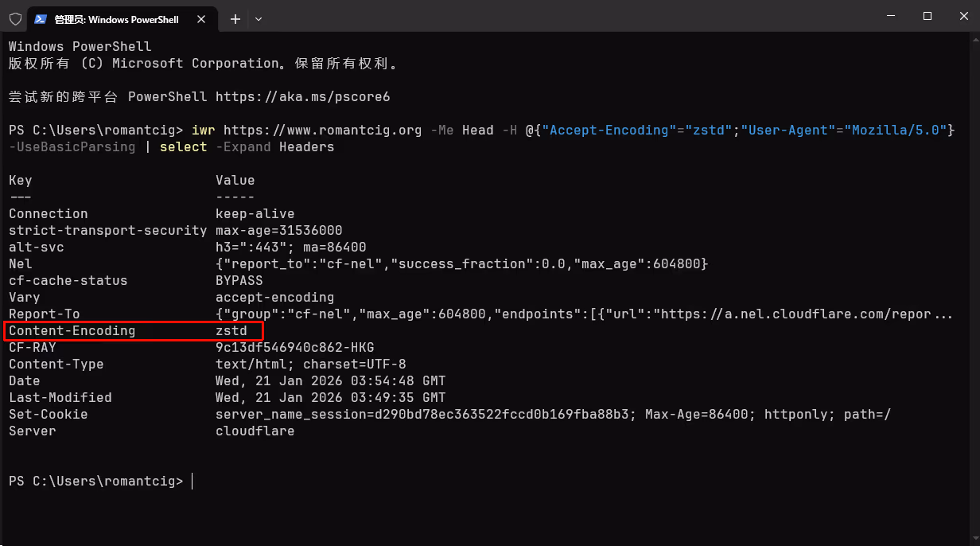
Task: Click the cf-cache-status BYPASS value
Action: point(239,280)
